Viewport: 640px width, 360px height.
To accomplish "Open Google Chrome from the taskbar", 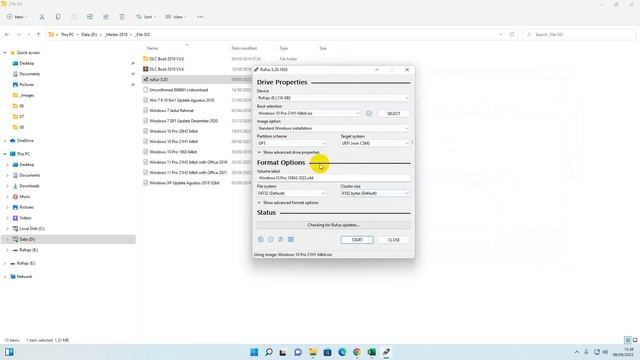I will [357, 352].
